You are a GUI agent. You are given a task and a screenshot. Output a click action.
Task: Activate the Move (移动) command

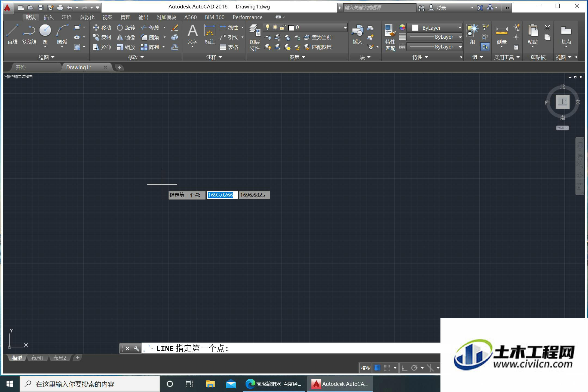(102, 27)
